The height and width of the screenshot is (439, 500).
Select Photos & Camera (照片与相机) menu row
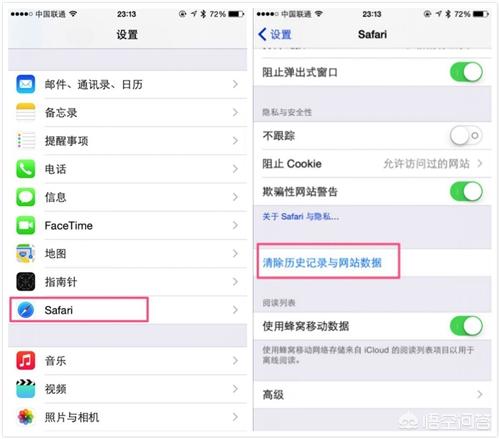click(x=128, y=417)
